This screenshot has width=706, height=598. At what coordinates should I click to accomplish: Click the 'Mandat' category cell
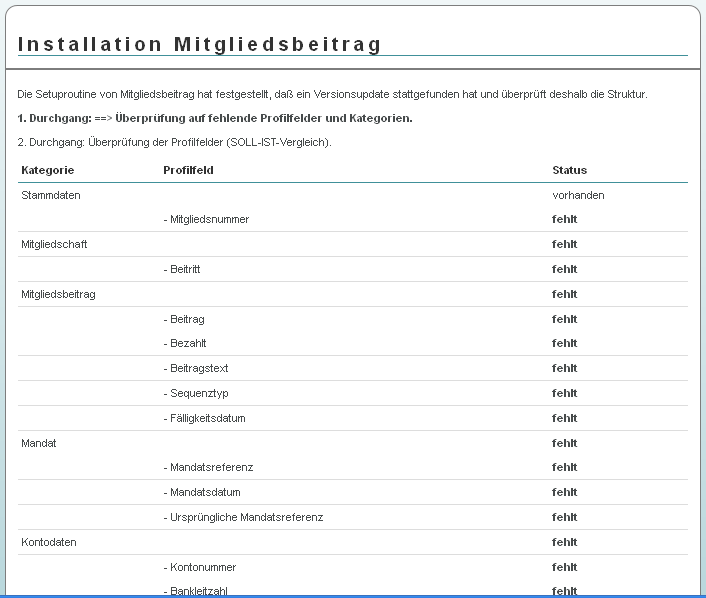(x=39, y=443)
